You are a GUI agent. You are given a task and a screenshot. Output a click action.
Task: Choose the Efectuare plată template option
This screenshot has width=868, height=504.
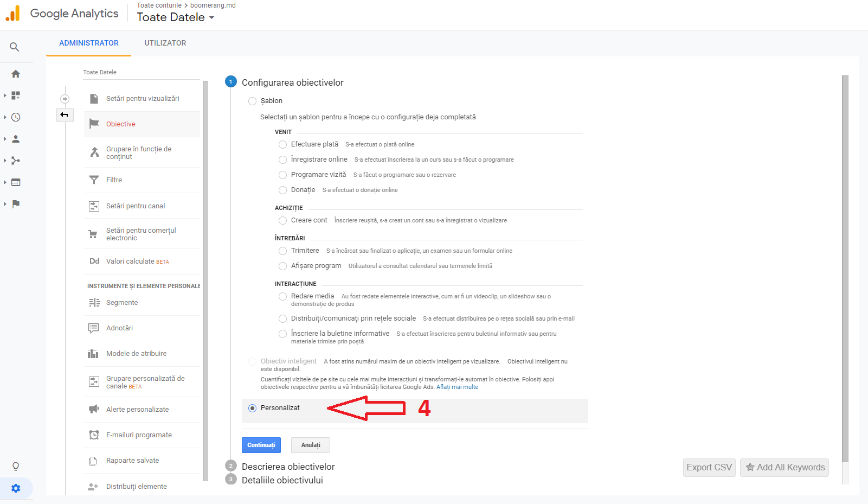pyautogui.click(x=282, y=144)
